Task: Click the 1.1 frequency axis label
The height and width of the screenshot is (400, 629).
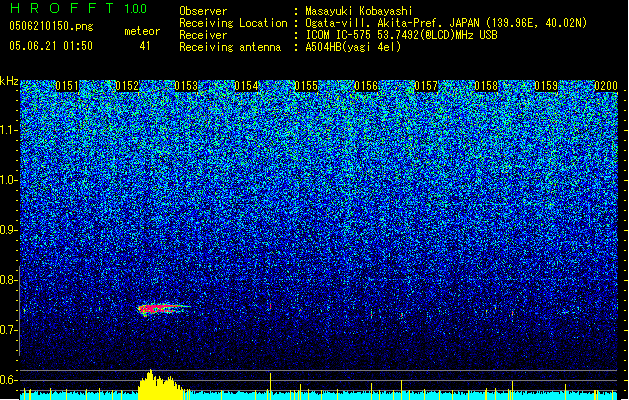Action: point(9,130)
